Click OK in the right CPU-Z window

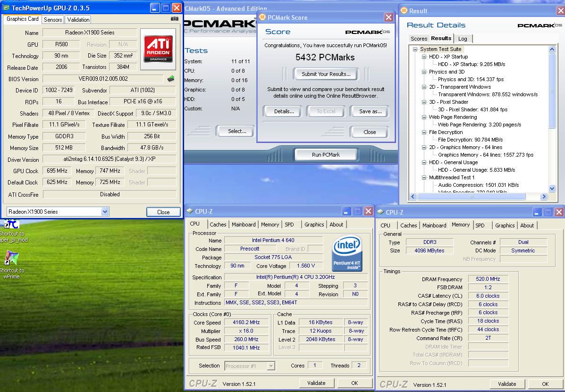545,384
